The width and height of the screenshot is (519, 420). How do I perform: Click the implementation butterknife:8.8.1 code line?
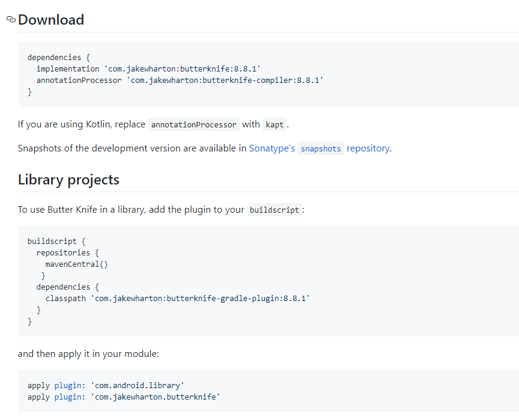tap(148, 69)
